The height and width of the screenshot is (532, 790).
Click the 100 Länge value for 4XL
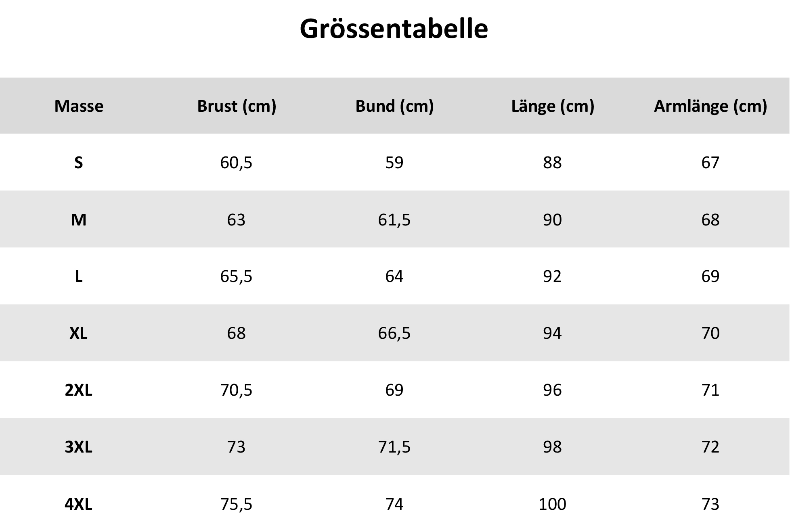[552, 504]
